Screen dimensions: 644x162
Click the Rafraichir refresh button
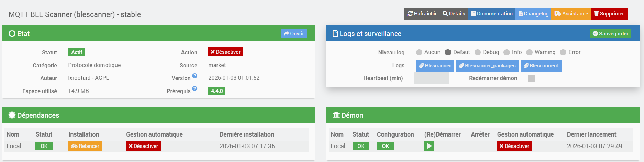click(x=422, y=14)
